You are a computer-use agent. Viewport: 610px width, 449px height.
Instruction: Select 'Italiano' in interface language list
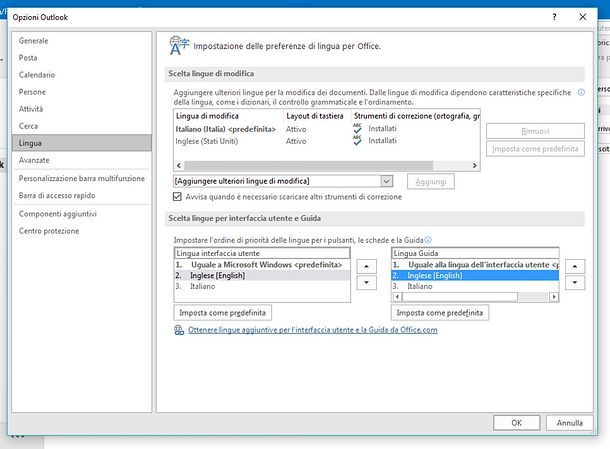coord(262,286)
